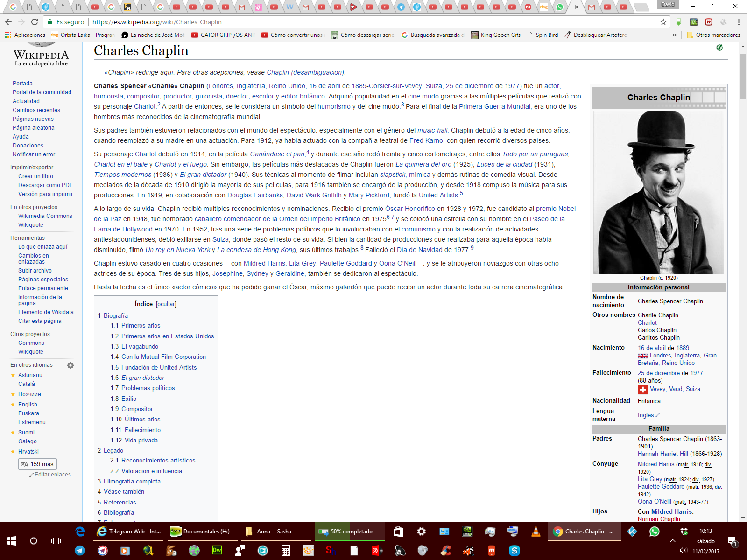Hide the Índice table of contents

click(x=166, y=304)
